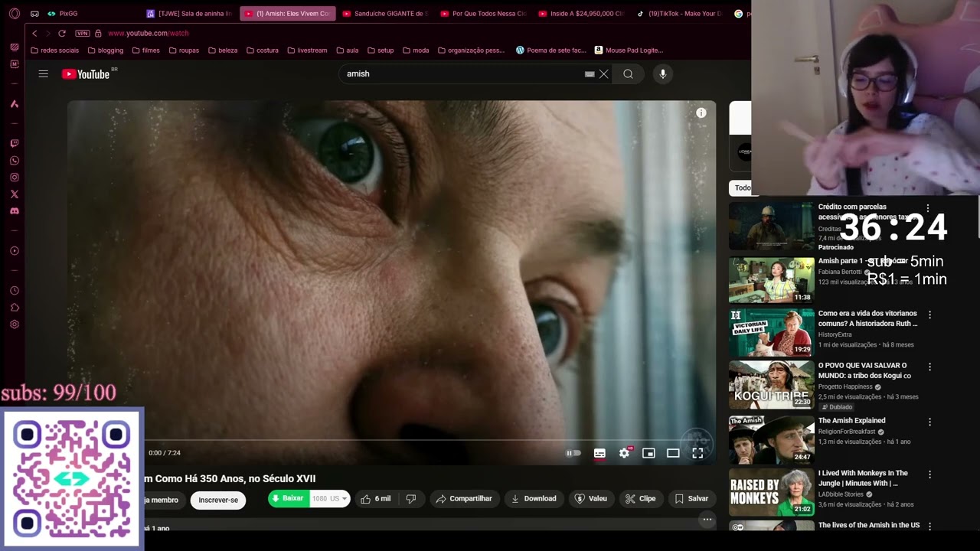Open X (Twitter) in Opera sidebar
980x551 pixels.
[x=14, y=194]
